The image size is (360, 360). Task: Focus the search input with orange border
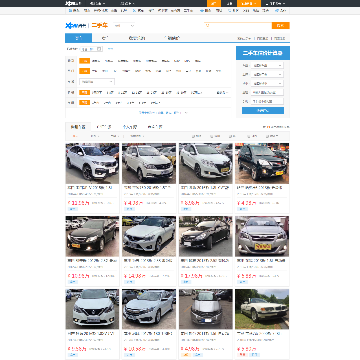pos(238,25)
